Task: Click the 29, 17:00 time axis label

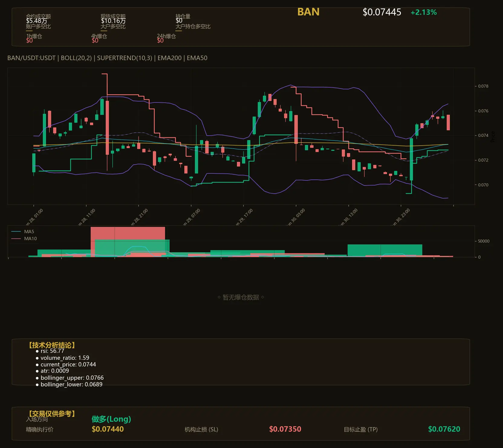Action: (244, 217)
